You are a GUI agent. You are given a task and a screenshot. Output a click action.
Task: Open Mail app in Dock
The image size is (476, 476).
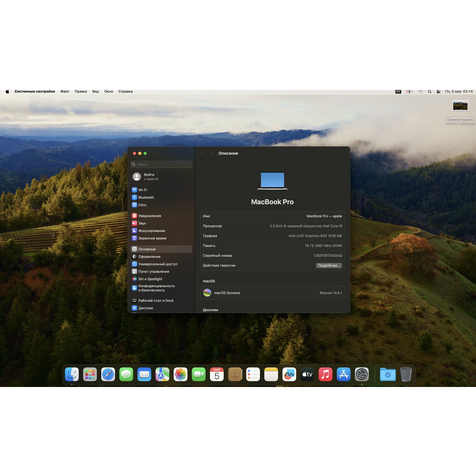point(144,374)
